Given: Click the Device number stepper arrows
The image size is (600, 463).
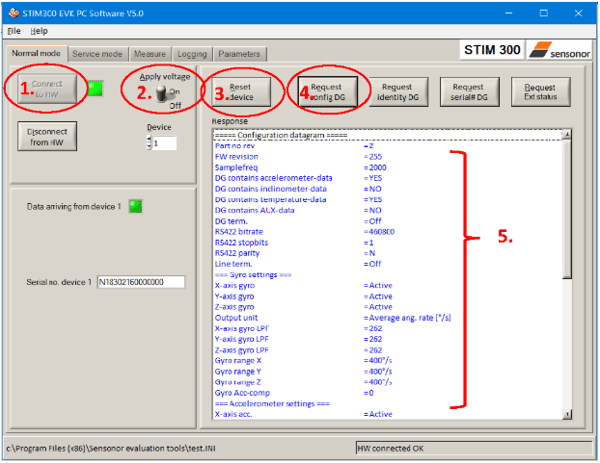Looking at the screenshot, I should pyautogui.click(x=149, y=143).
